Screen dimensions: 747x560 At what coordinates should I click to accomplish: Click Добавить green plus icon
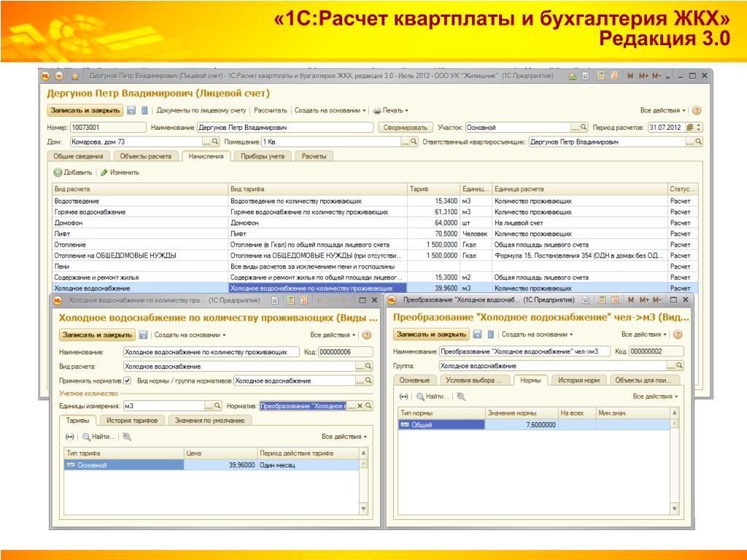click(58, 172)
